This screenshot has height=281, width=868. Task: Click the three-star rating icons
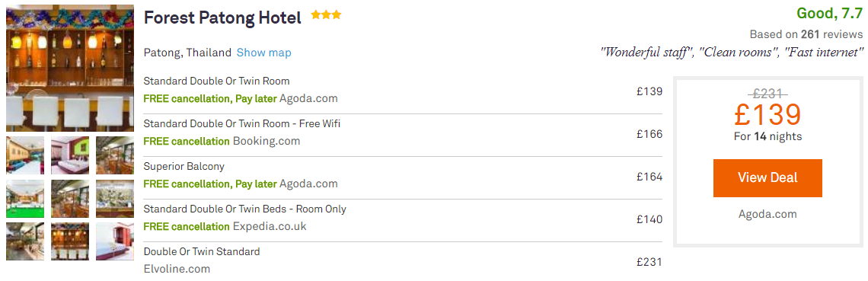pyautogui.click(x=326, y=15)
